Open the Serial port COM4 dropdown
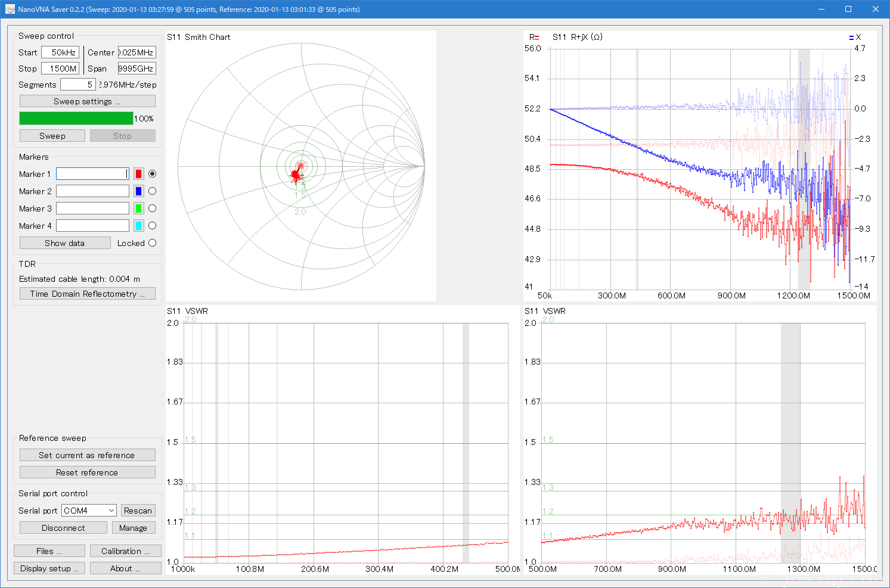 89,511
